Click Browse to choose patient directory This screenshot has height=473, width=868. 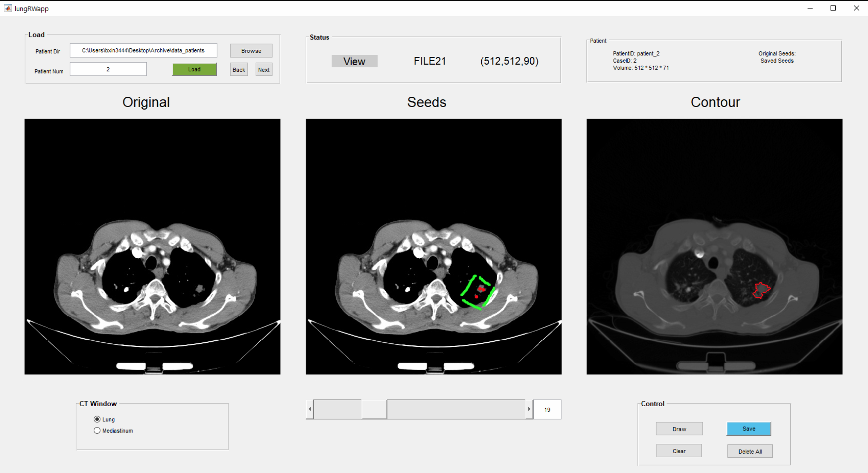[x=251, y=50]
